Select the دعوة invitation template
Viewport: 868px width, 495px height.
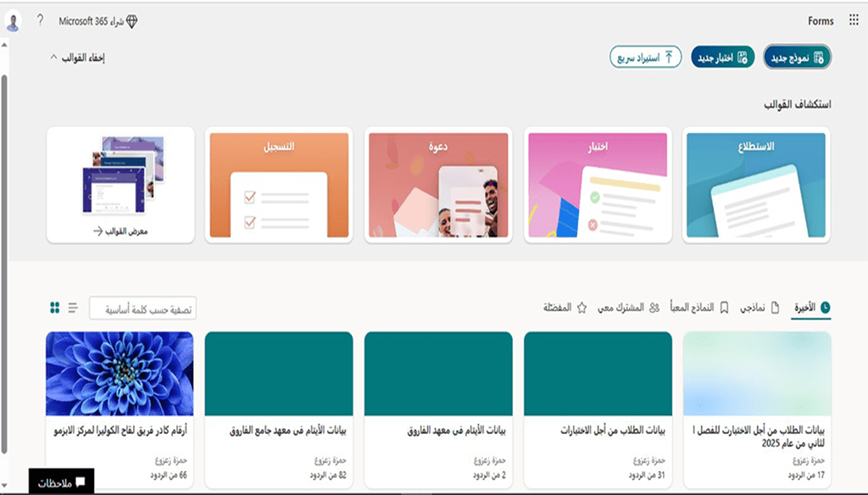click(x=438, y=185)
